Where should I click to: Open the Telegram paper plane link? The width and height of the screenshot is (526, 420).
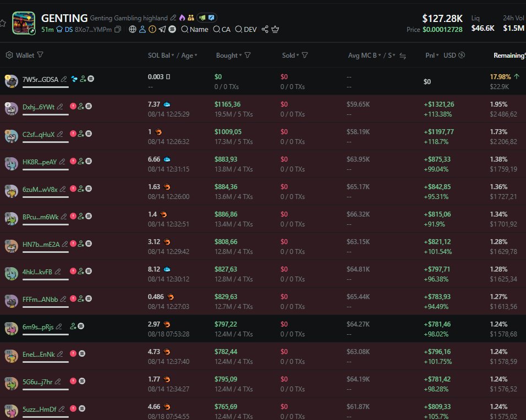click(162, 30)
